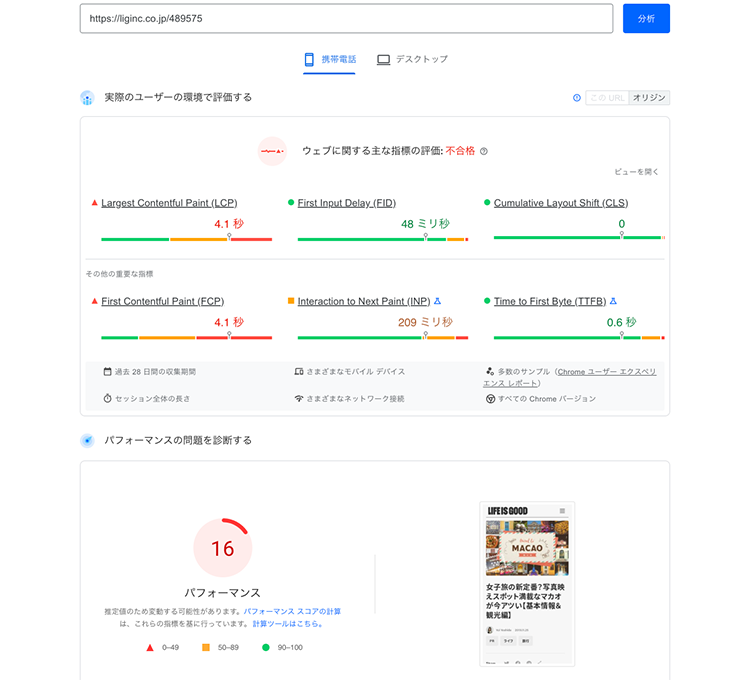Click the MACAO page screenshot thumbnail
Screen dimensions: 750x680
pyautogui.click(x=527, y=584)
